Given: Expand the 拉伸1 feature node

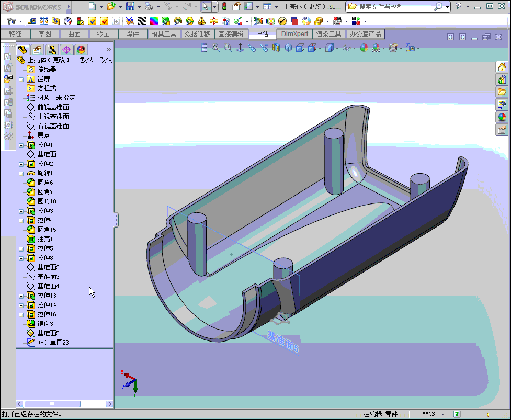Looking at the screenshot, I should (x=21, y=145).
